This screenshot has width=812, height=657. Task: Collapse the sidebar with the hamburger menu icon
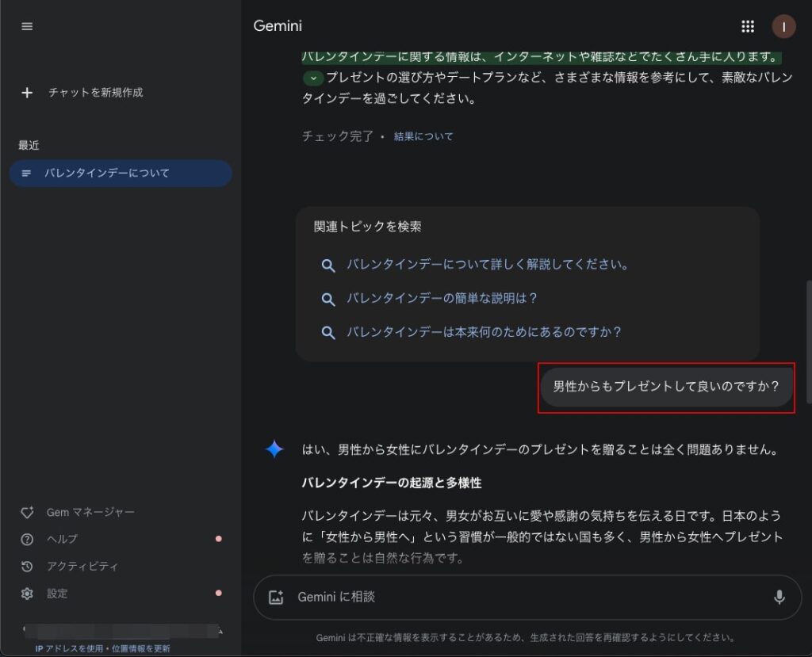click(x=27, y=26)
